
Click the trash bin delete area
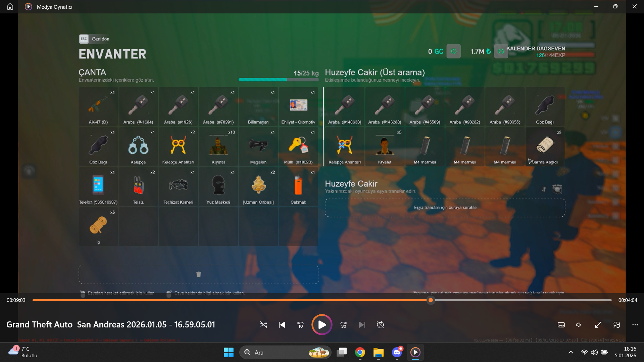click(199, 274)
